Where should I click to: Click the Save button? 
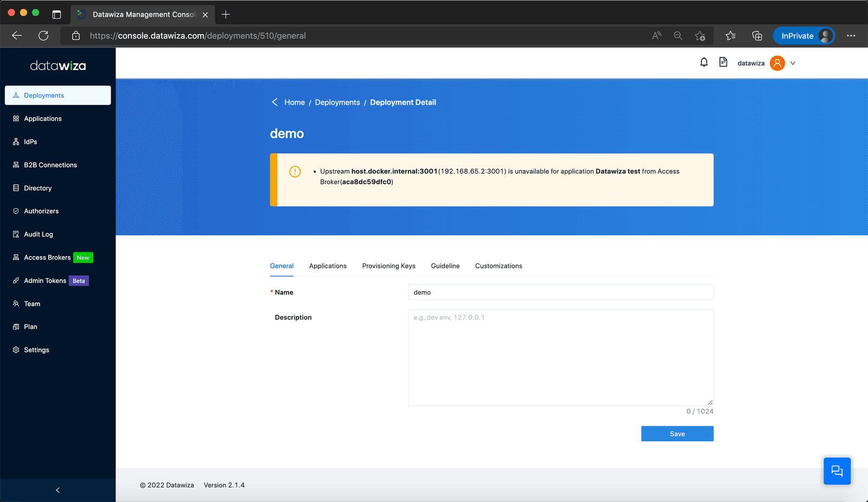[677, 434]
